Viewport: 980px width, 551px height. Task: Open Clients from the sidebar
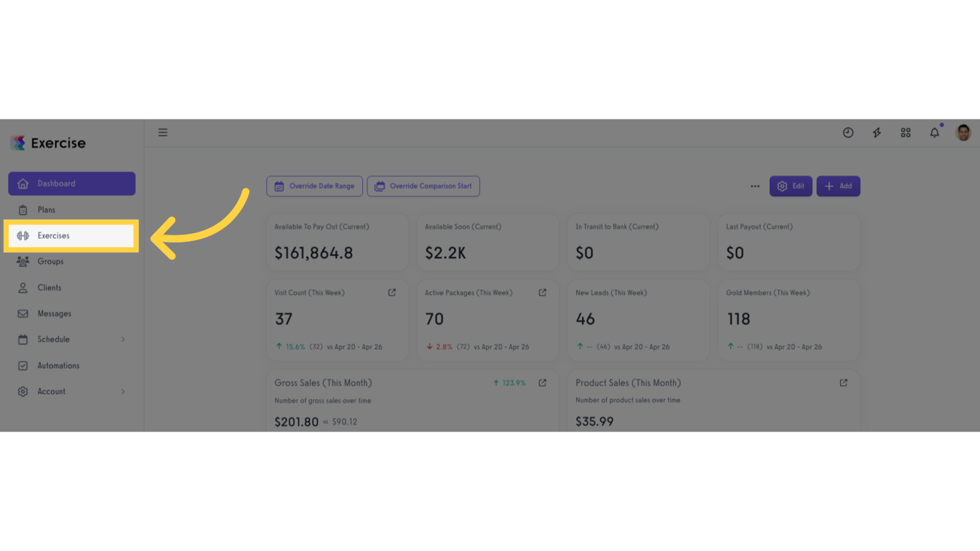(x=50, y=288)
